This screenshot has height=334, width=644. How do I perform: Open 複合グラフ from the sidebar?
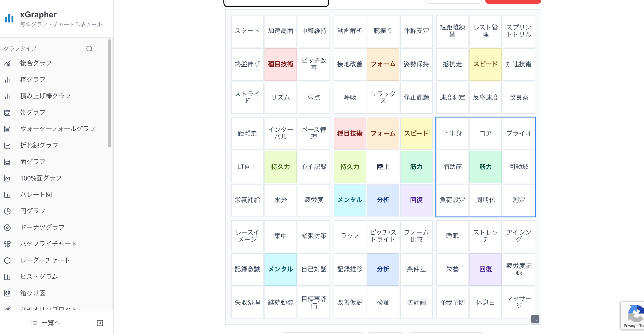36,63
